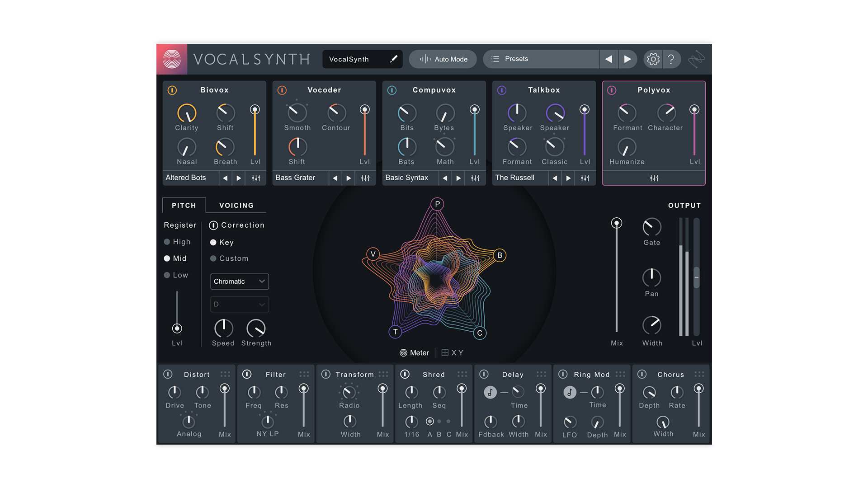868x488 pixels.
Task: Switch visualizer to XY view
Action: 453,353
